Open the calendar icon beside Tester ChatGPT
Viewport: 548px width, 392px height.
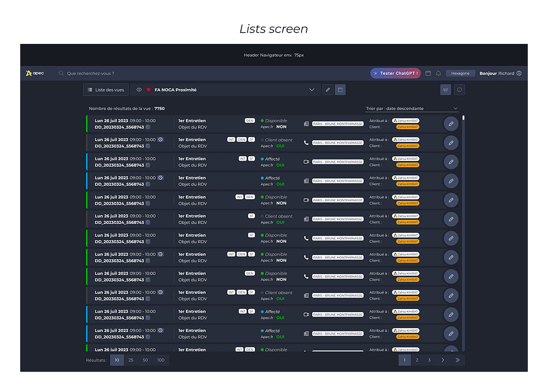coord(428,73)
